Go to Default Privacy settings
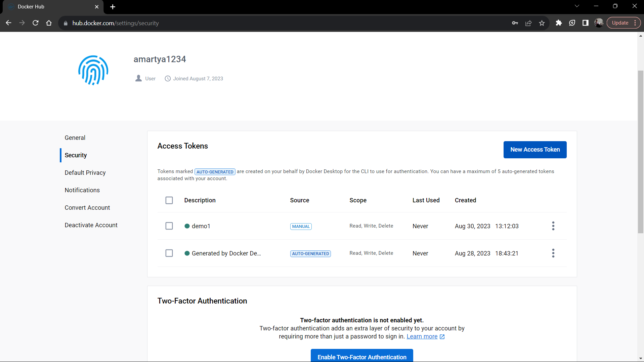This screenshot has height=362, width=644. click(85, 173)
